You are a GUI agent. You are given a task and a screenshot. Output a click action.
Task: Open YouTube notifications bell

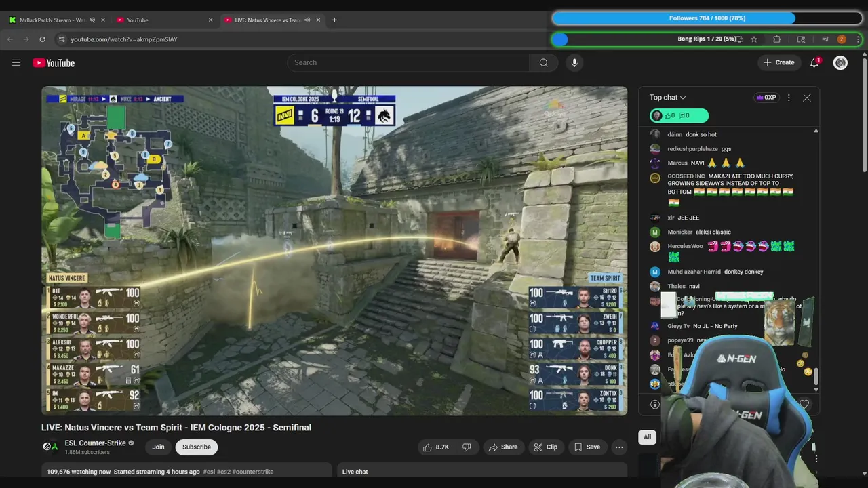814,63
